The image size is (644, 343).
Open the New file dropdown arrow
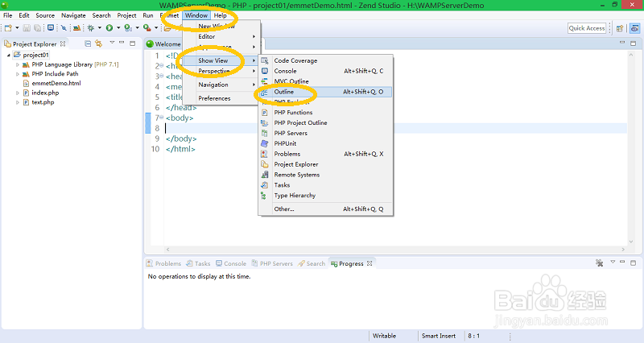click(x=17, y=28)
